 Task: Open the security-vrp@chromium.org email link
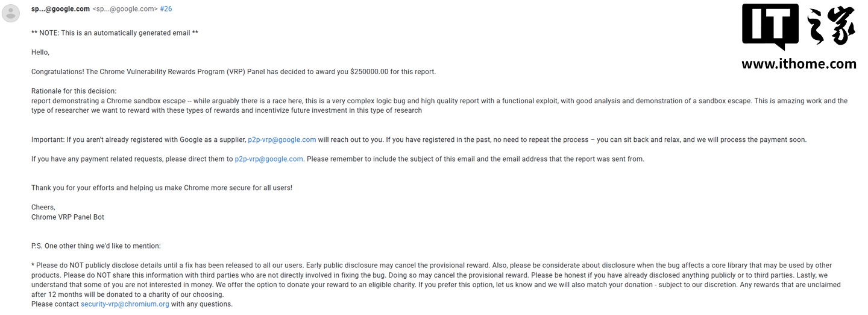point(125,304)
